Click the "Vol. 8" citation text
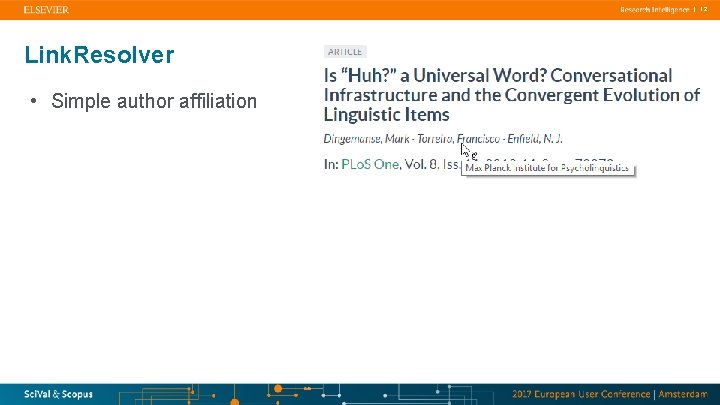720x405 pixels. pyautogui.click(x=420, y=164)
